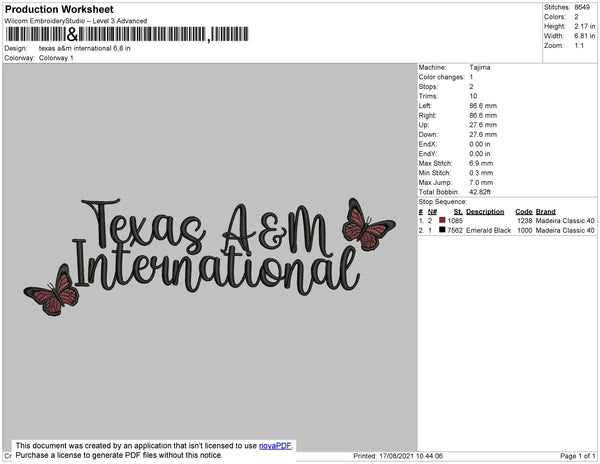Click the 'Color changes:' label
The image size is (600, 464).
pyautogui.click(x=442, y=77)
